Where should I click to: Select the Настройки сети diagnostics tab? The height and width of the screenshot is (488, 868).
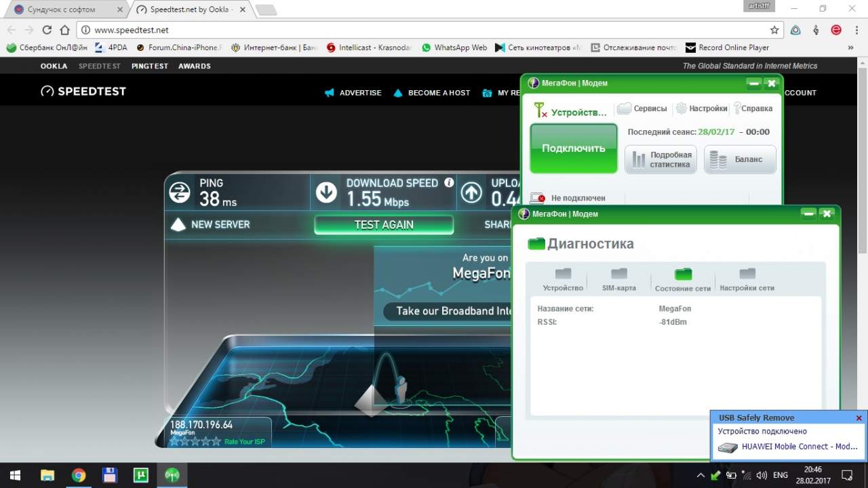coord(747,280)
